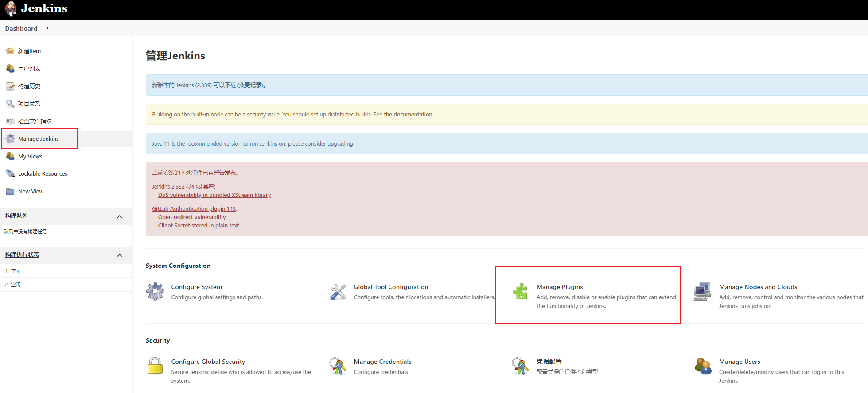The height and width of the screenshot is (393, 868).
Task: Click the 检查文件指纹 fingerprint icon
Action: [10, 121]
